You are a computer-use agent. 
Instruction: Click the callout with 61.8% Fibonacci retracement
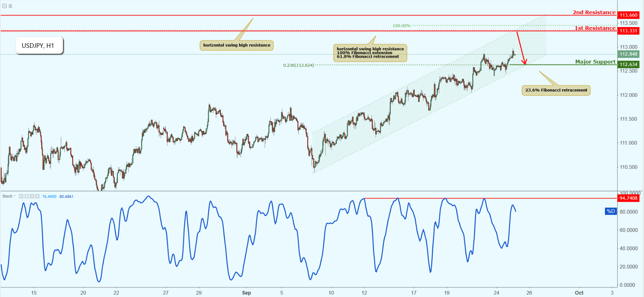click(370, 53)
